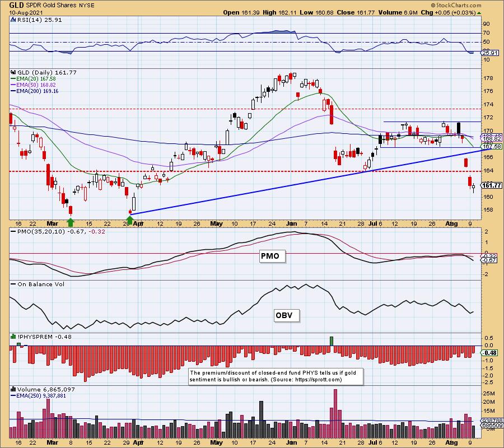Click the Open 161.39 value
This screenshot has height=448, width=504.
tap(241, 12)
